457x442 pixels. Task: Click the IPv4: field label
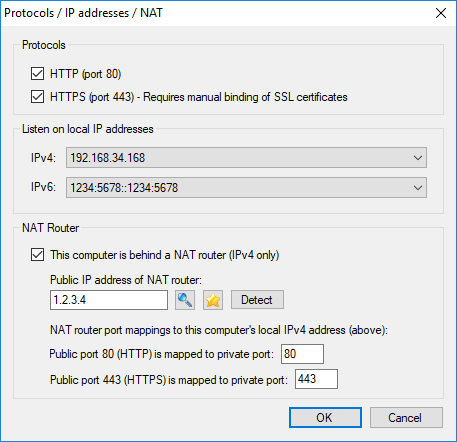tap(43, 158)
